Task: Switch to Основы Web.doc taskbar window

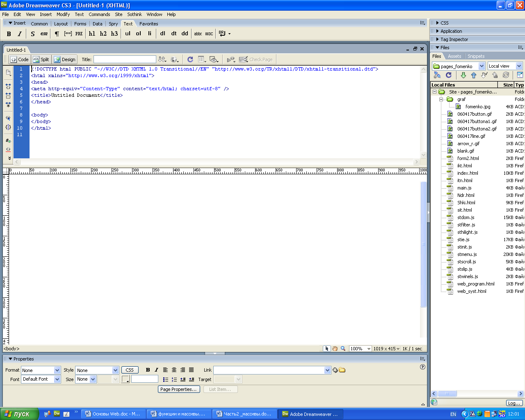Action: pyautogui.click(x=113, y=414)
